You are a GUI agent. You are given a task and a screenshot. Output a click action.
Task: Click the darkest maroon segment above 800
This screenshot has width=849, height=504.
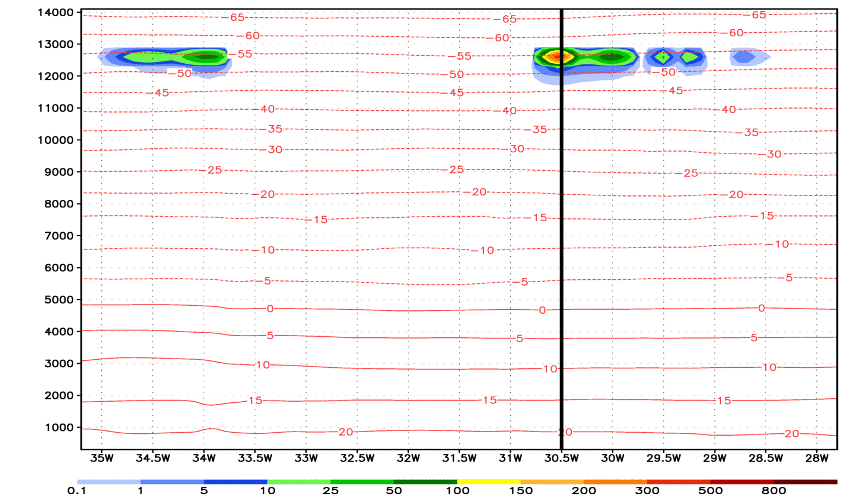click(x=805, y=482)
